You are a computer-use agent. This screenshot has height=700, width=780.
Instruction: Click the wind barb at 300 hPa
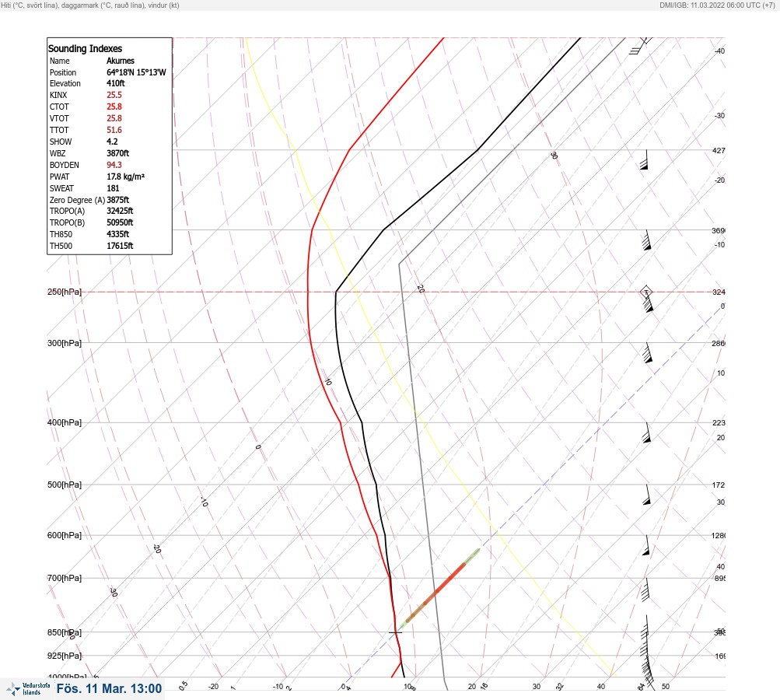pos(647,352)
